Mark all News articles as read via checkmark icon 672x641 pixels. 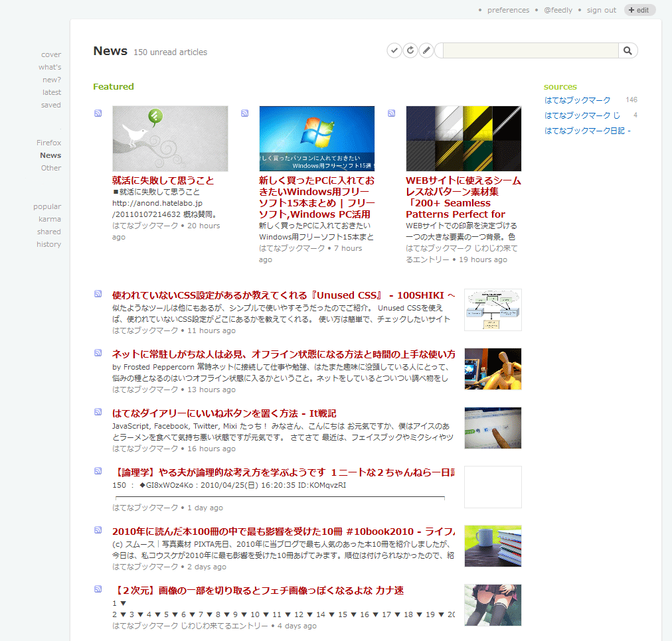pos(394,50)
